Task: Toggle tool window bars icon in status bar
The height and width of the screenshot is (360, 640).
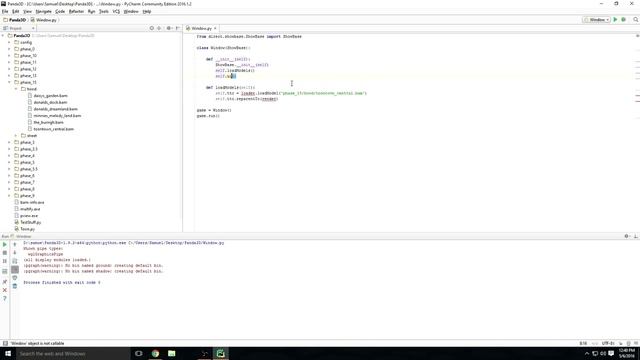Action: tap(5, 343)
